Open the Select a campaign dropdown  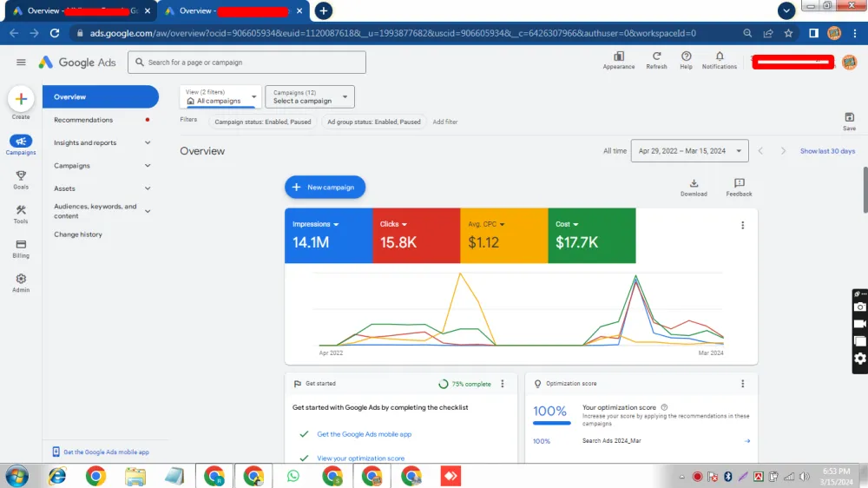310,97
